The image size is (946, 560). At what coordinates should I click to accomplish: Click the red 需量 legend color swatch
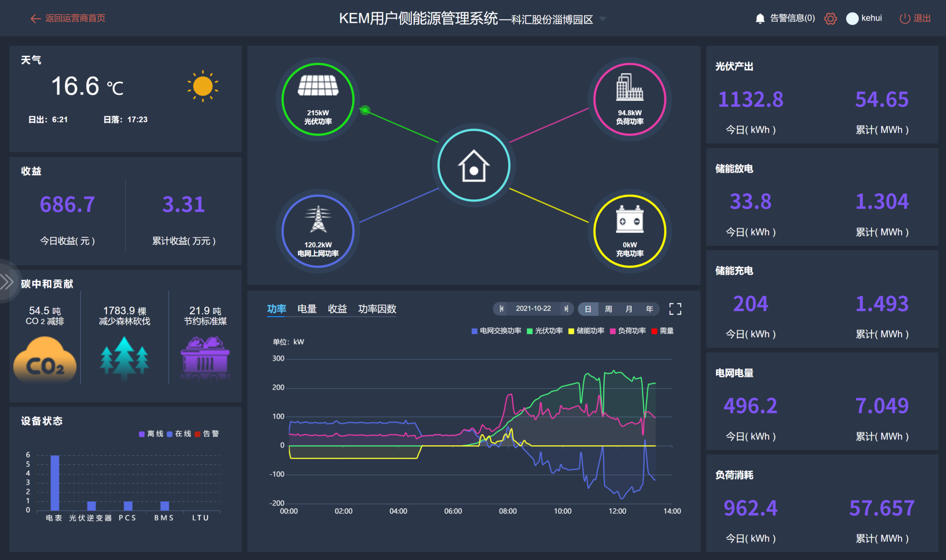(654, 331)
